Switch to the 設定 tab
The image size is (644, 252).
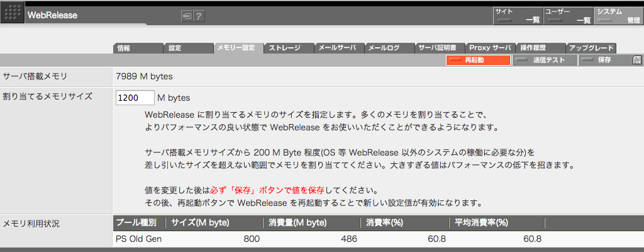pyautogui.click(x=189, y=48)
